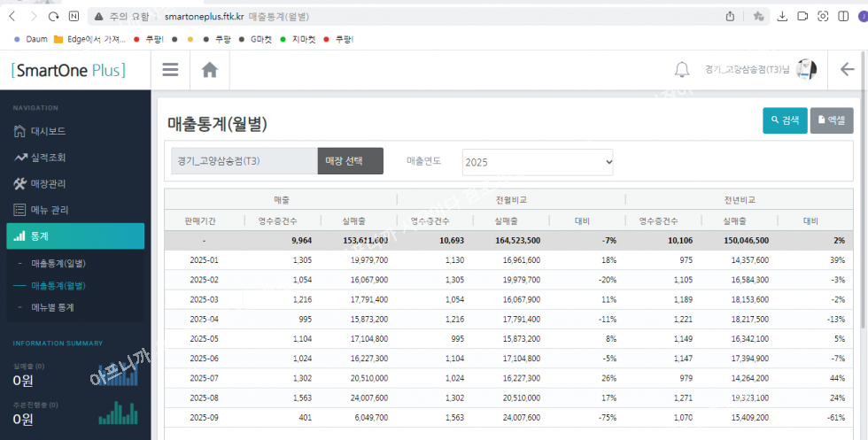The image size is (868, 440).
Task: Click the share icon in address bar
Action: pos(730,16)
